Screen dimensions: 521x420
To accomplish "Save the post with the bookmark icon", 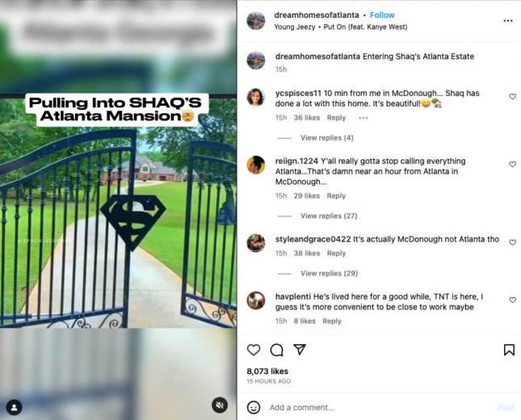I will click(x=509, y=350).
